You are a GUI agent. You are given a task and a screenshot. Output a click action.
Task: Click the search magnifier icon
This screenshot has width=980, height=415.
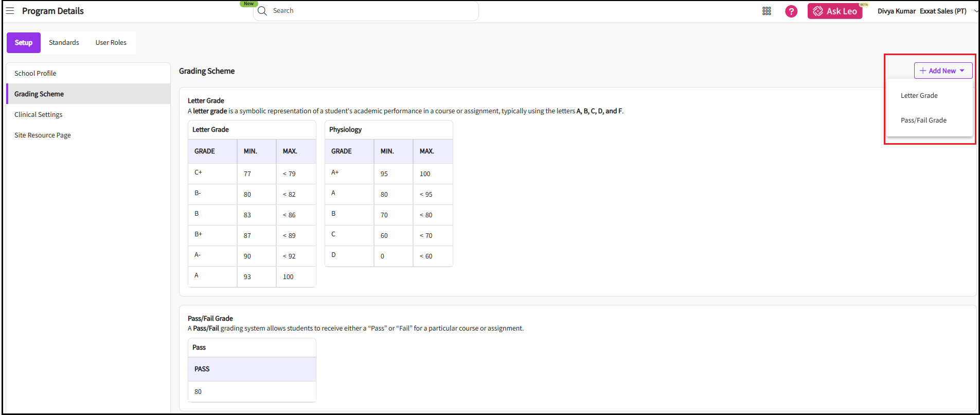(x=262, y=11)
